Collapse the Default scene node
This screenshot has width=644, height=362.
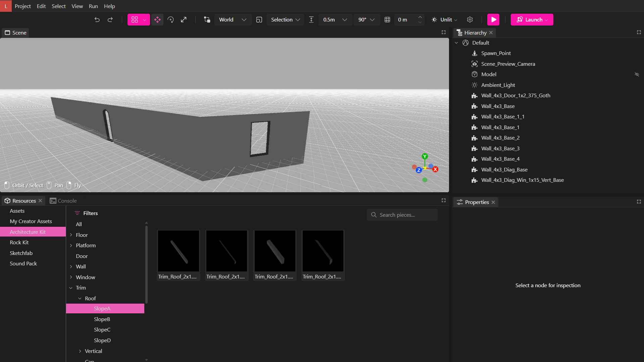tap(456, 43)
